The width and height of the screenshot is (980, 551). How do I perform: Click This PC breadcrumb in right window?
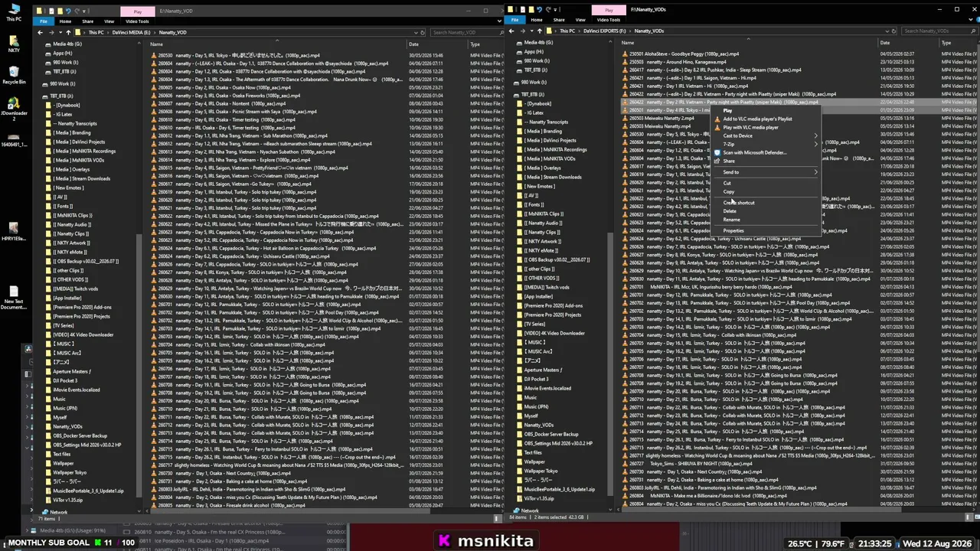(x=567, y=31)
